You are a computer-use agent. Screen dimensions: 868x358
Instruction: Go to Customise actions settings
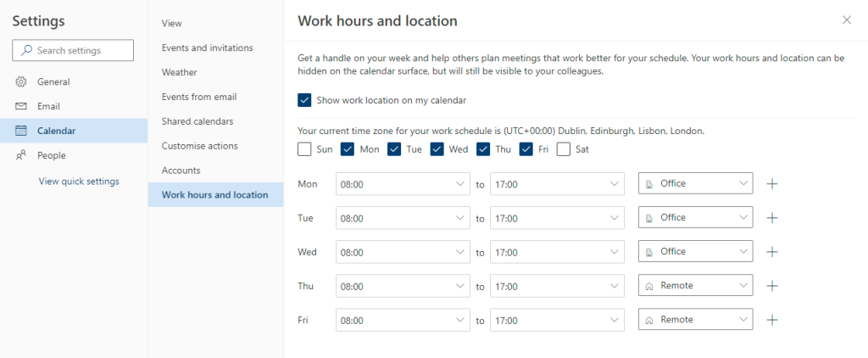pos(200,146)
